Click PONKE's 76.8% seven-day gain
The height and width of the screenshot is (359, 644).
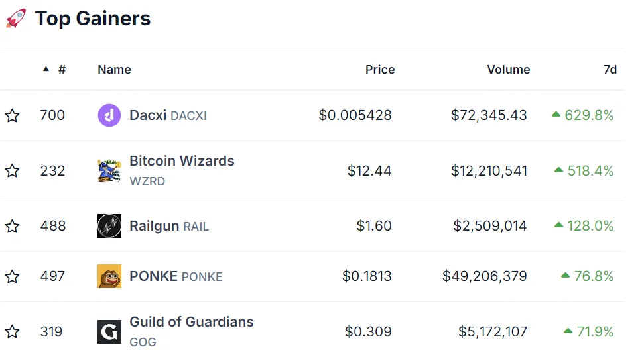593,276
